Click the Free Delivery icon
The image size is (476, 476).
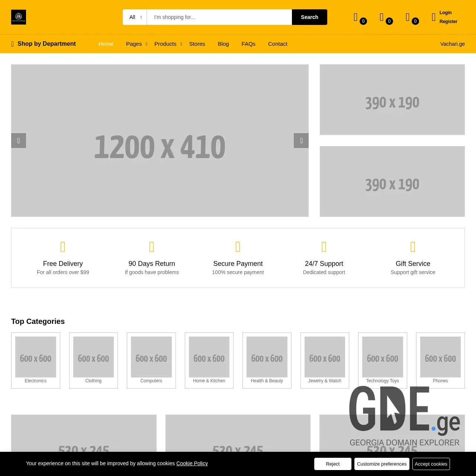(62, 247)
